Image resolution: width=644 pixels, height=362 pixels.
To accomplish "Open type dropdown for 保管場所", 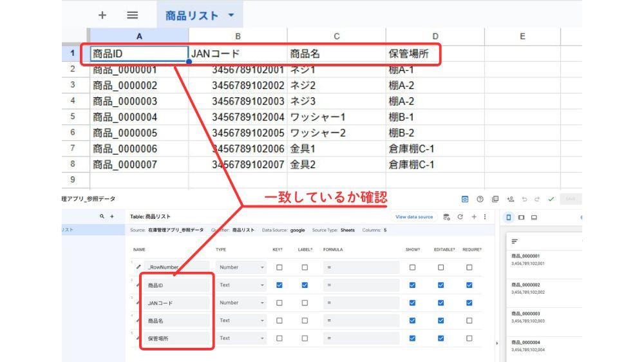I will pyautogui.click(x=241, y=338).
